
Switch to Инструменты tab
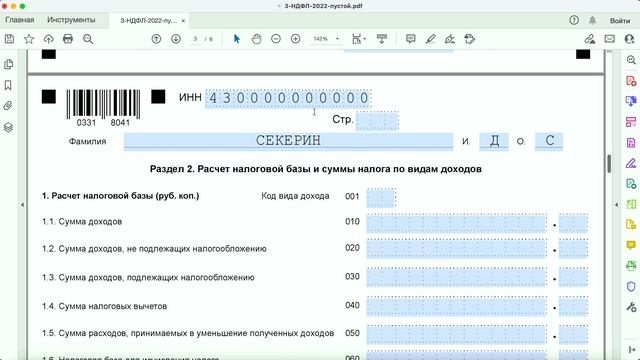[71, 20]
